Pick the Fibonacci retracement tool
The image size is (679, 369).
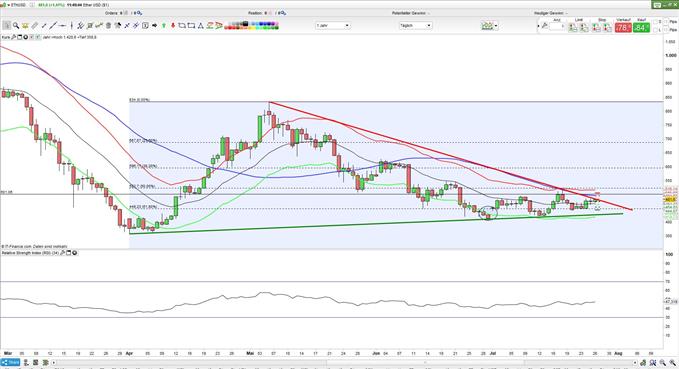coord(90,26)
